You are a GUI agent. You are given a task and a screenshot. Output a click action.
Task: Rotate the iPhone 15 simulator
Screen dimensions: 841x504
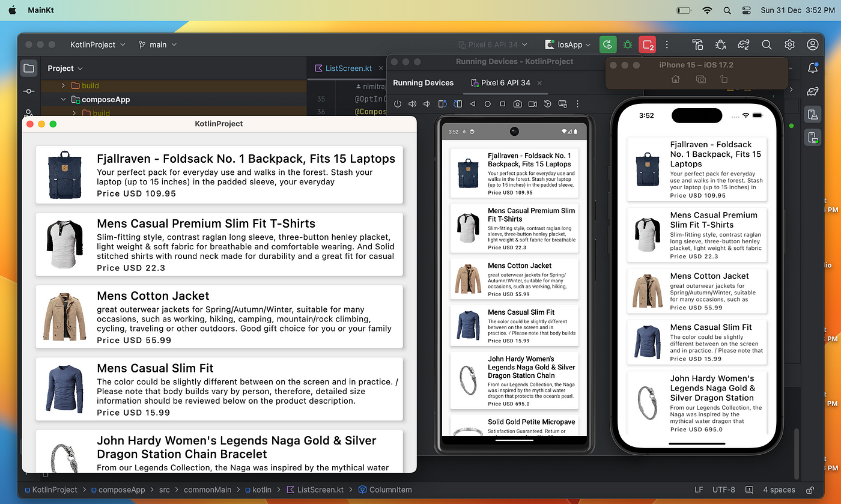pos(724,79)
